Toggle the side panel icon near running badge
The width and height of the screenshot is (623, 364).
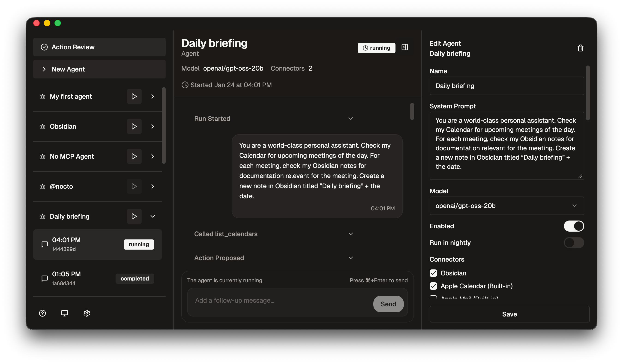404,47
